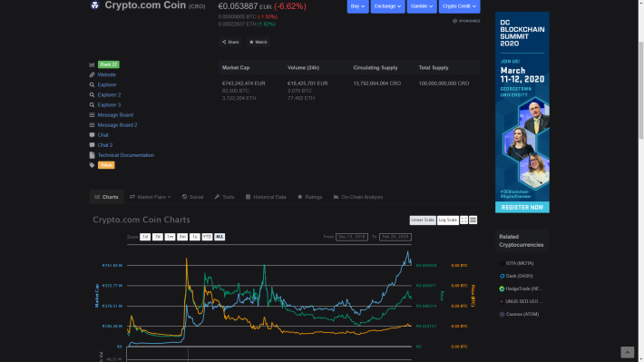Screen dimensions: 644x362
Task: Open the Message Board 2 link
Action: pyautogui.click(x=117, y=125)
